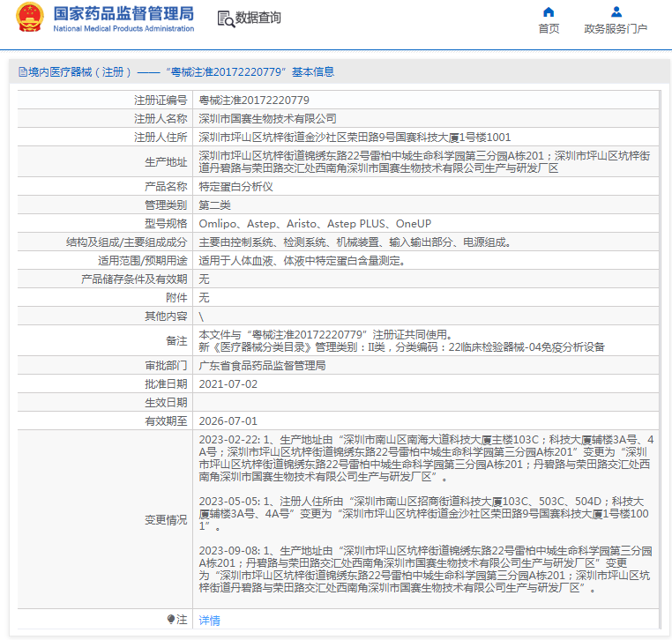Click the 审批部门 row label
This screenshot has width=672, height=640.
[x=166, y=366]
